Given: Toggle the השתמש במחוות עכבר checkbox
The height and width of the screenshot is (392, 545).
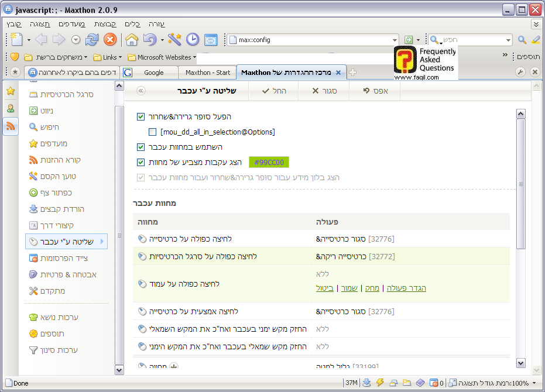Looking at the screenshot, I should pyautogui.click(x=140, y=147).
